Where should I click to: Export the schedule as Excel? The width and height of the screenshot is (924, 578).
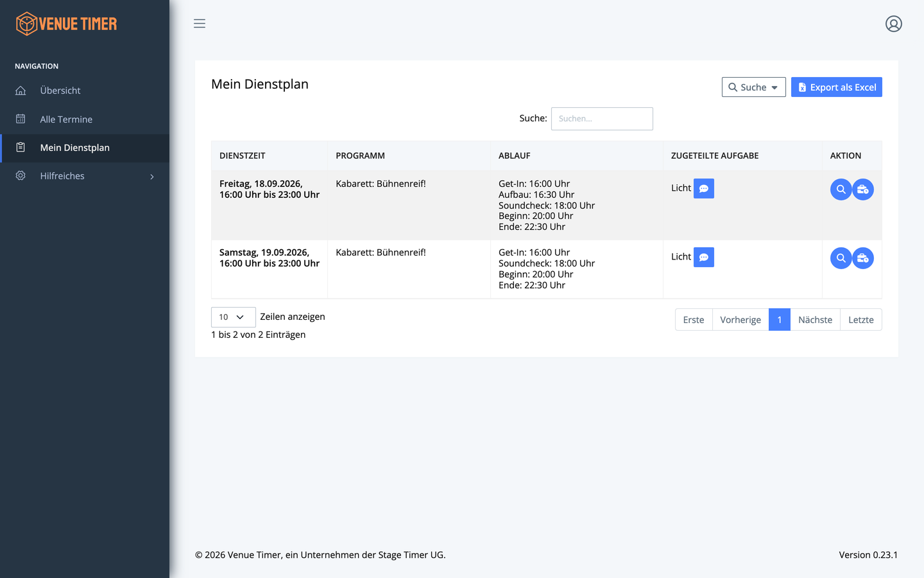[x=836, y=87]
